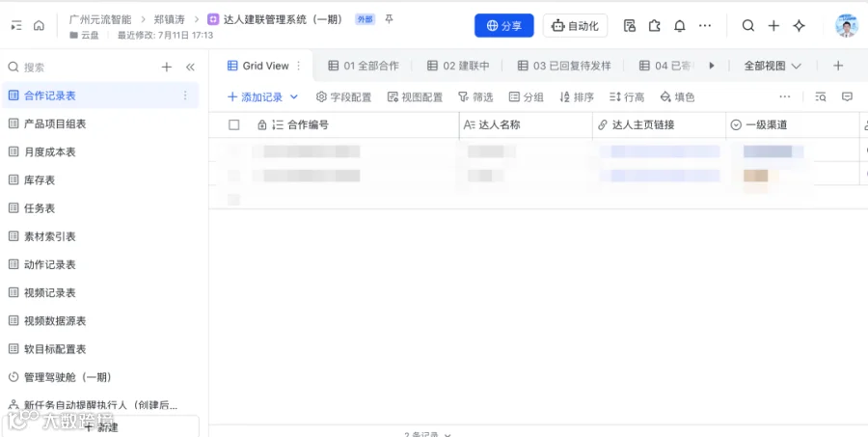Switch to the Grid View tab
The height and width of the screenshot is (437, 868).
[x=258, y=66]
